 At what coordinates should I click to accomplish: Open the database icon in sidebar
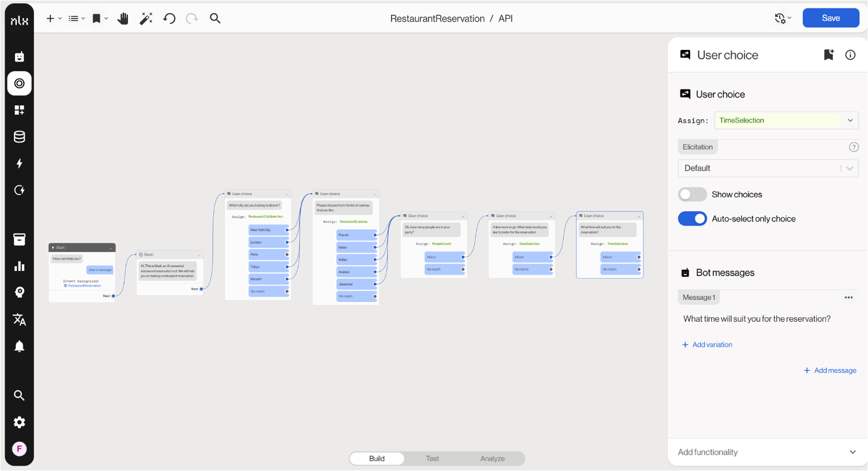tap(20, 137)
